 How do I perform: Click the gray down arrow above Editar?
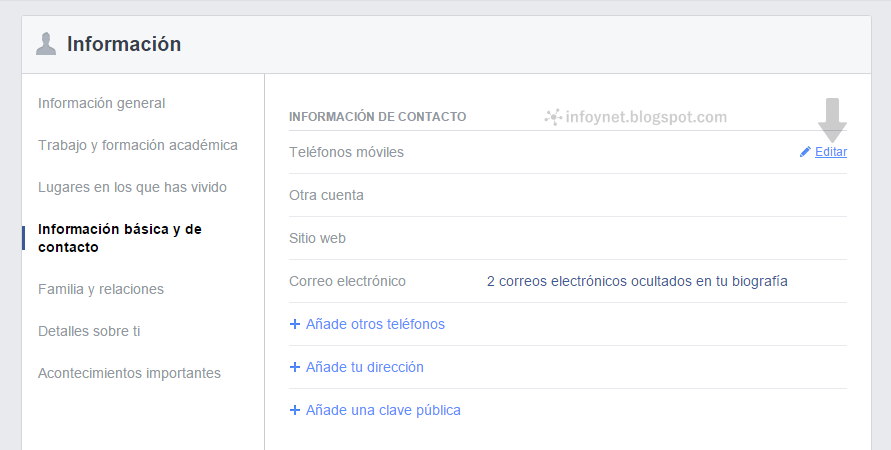(x=832, y=118)
